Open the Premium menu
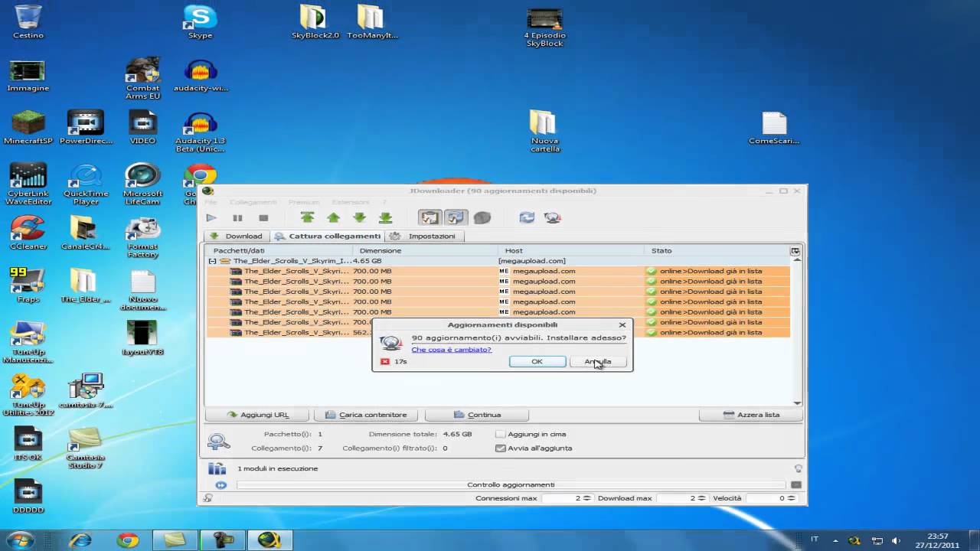 304,202
